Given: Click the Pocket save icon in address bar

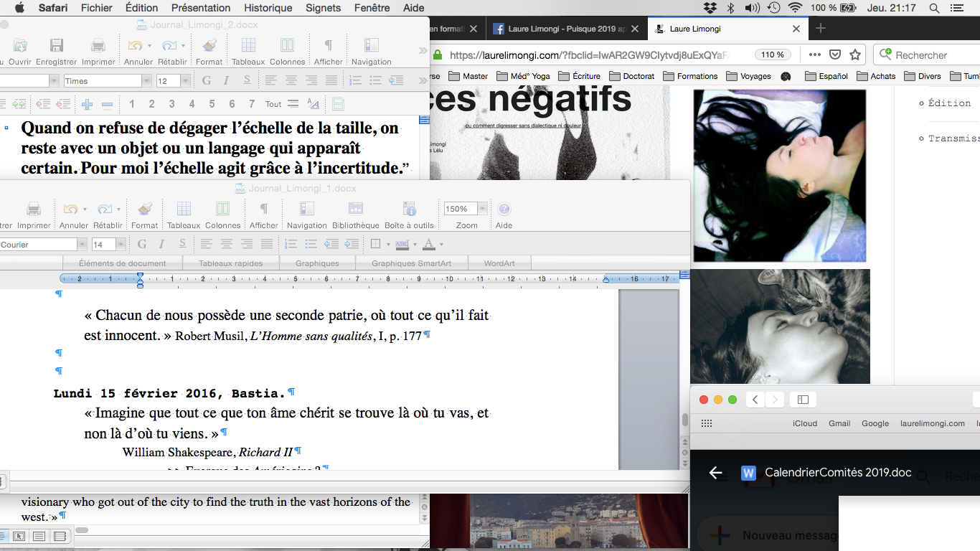Looking at the screenshot, I should tap(835, 55).
